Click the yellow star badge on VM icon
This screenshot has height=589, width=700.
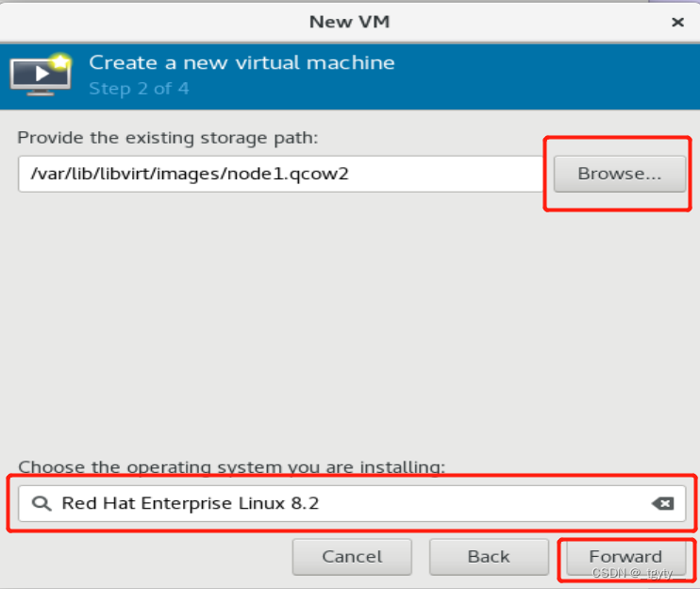pos(62,62)
